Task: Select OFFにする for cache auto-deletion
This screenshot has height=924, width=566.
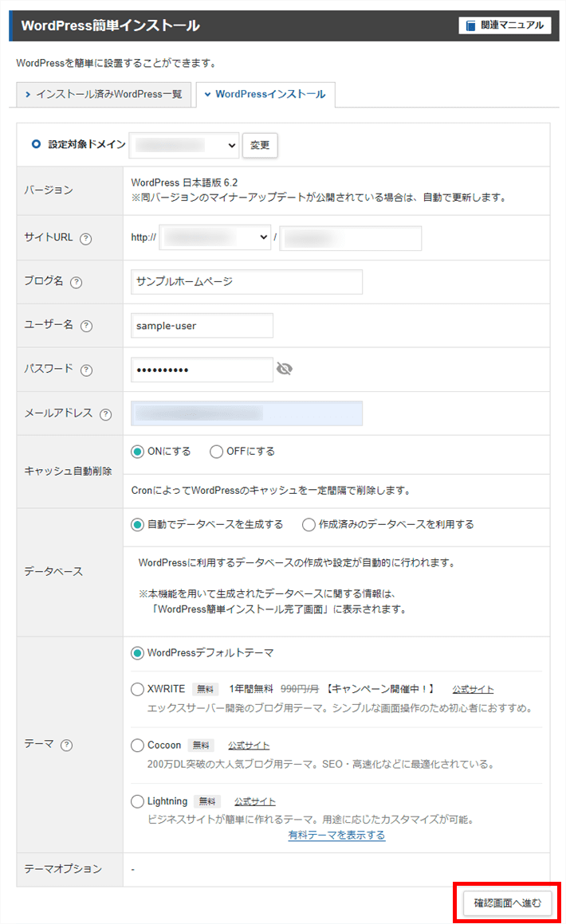Action: coord(215,450)
